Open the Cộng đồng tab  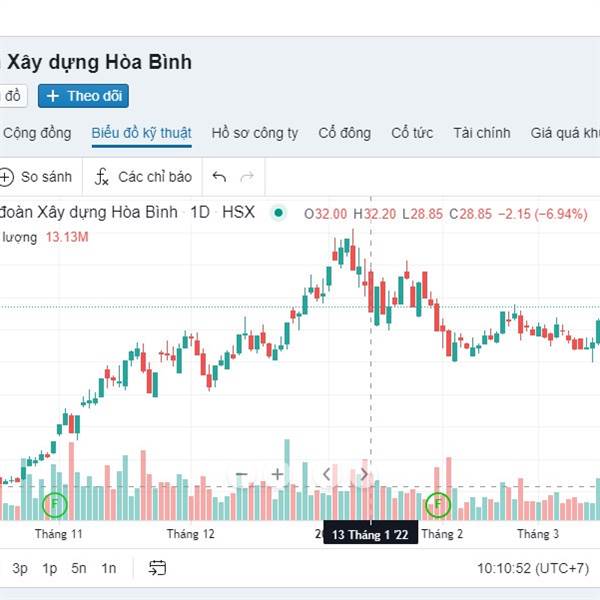click(37, 133)
